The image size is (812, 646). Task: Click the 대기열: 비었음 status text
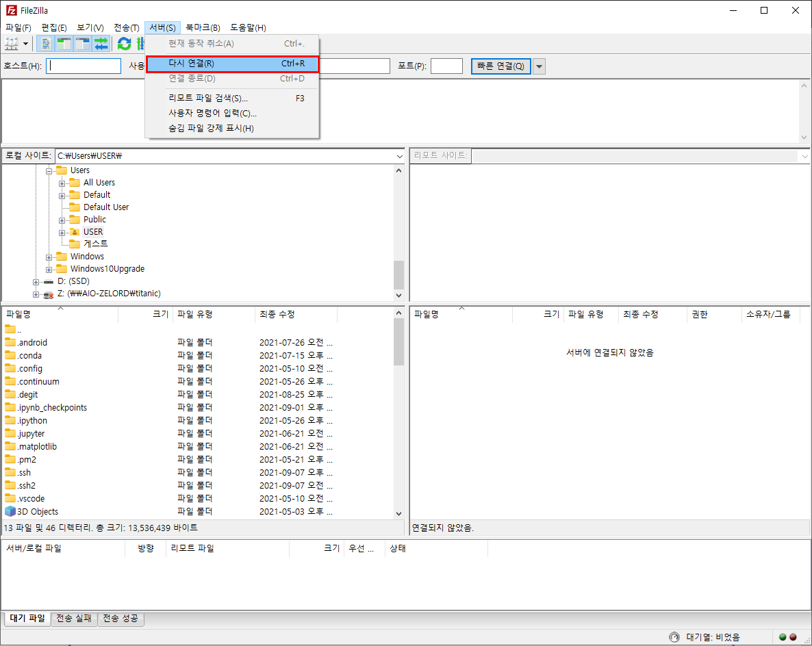713,637
